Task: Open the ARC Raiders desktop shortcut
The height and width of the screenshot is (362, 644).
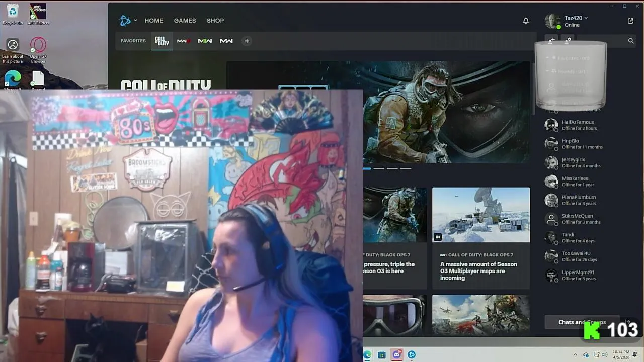Action: 38,14
